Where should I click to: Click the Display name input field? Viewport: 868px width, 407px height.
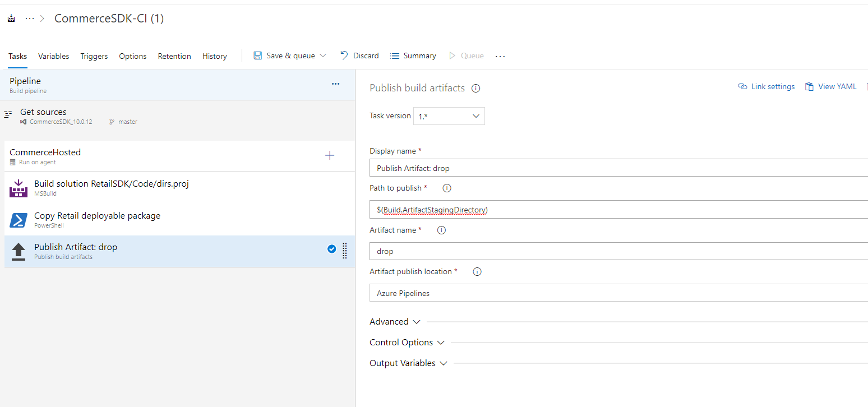(618, 168)
